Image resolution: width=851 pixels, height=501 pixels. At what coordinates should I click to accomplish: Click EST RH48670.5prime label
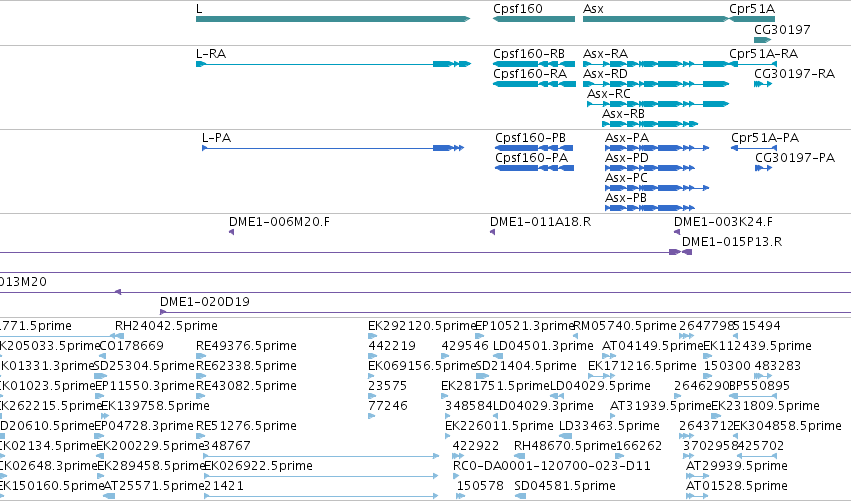click(x=565, y=446)
